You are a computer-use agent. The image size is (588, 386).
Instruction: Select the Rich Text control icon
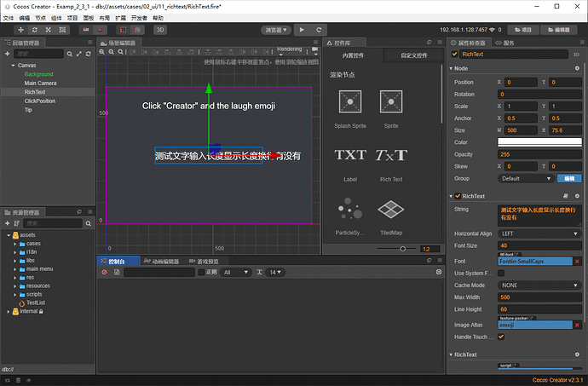(x=390, y=156)
